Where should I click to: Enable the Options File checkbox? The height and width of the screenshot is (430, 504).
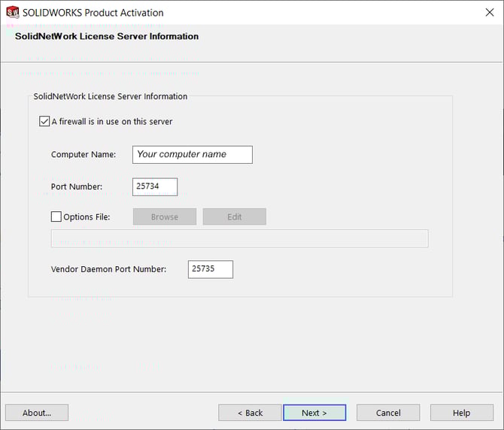[56, 217]
